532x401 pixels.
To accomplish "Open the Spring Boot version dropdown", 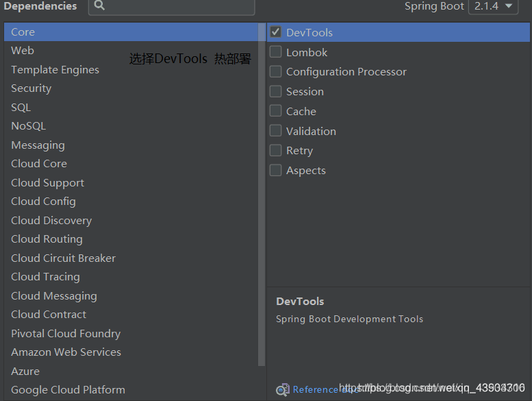I will 493,6.
